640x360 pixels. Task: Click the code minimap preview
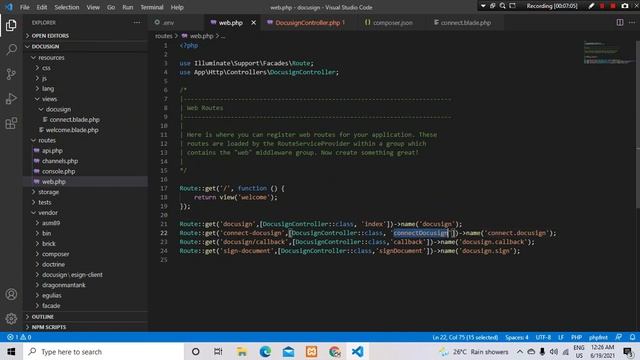608,53
